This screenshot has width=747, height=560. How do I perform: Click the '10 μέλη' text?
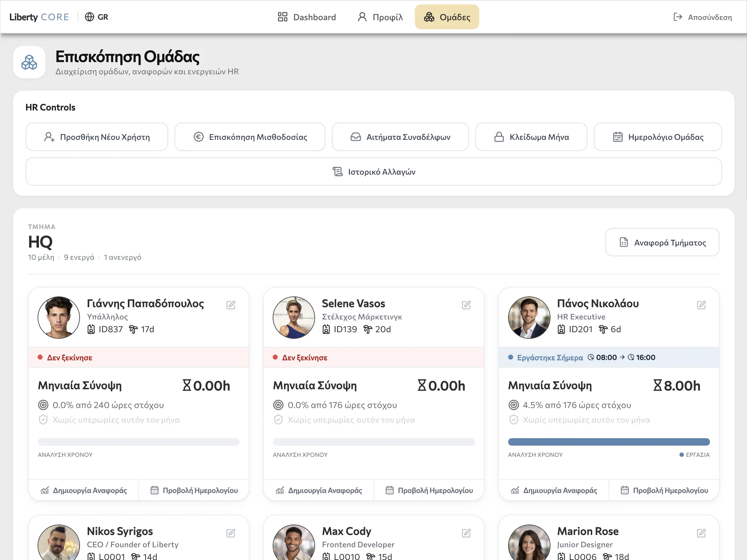point(41,257)
